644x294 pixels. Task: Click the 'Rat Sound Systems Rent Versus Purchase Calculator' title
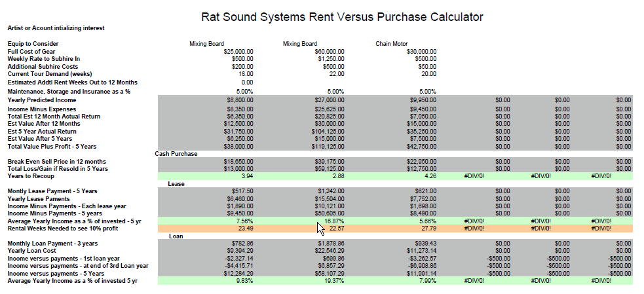click(x=342, y=17)
